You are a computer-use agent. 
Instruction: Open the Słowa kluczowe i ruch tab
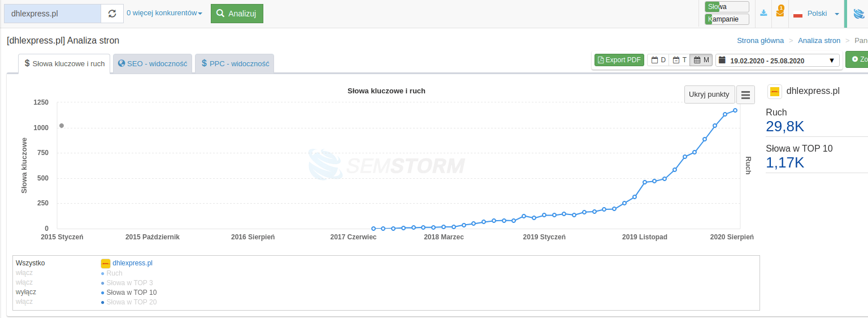pyautogui.click(x=64, y=63)
